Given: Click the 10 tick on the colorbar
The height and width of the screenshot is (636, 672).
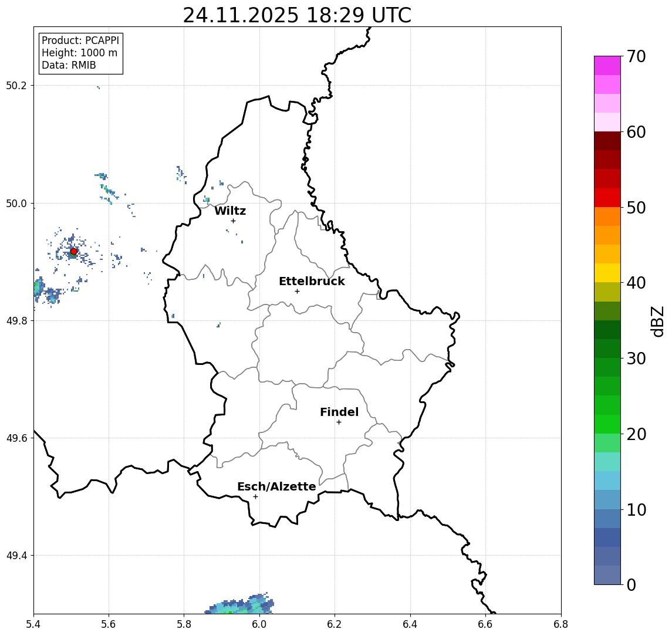Looking at the screenshot, I should pyautogui.click(x=636, y=509).
